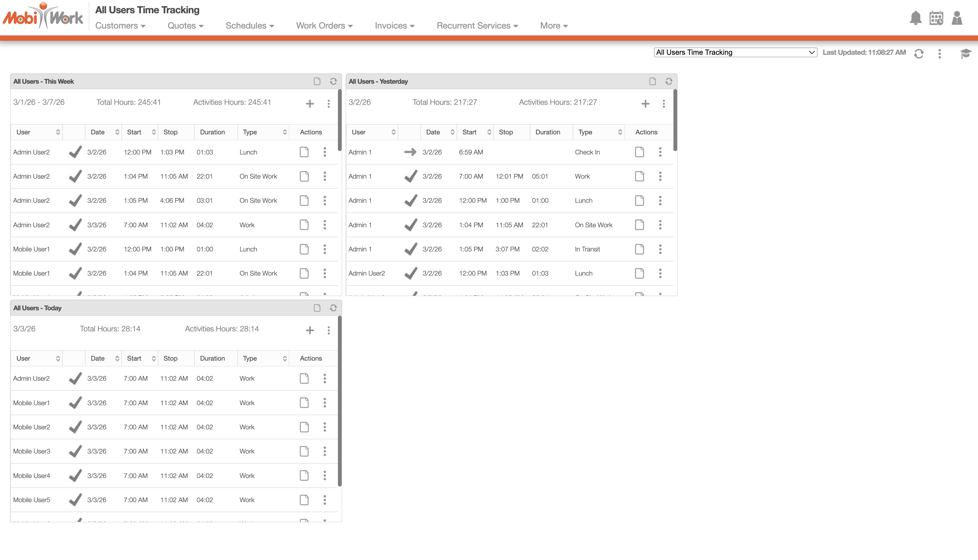978x560 pixels.
Task: Refresh the dashboard next to Last Updated
Action: (x=919, y=53)
